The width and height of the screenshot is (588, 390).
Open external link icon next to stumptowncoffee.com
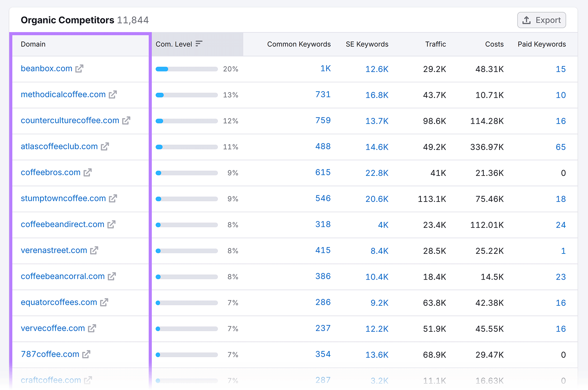tap(113, 199)
